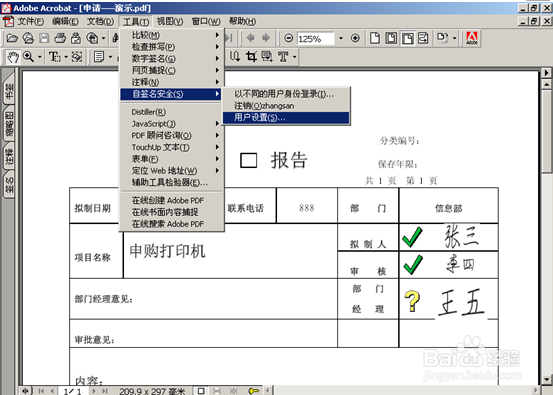Open the 数字签名(G) submenu
This screenshot has width=553, height=395.
coord(172,59)
